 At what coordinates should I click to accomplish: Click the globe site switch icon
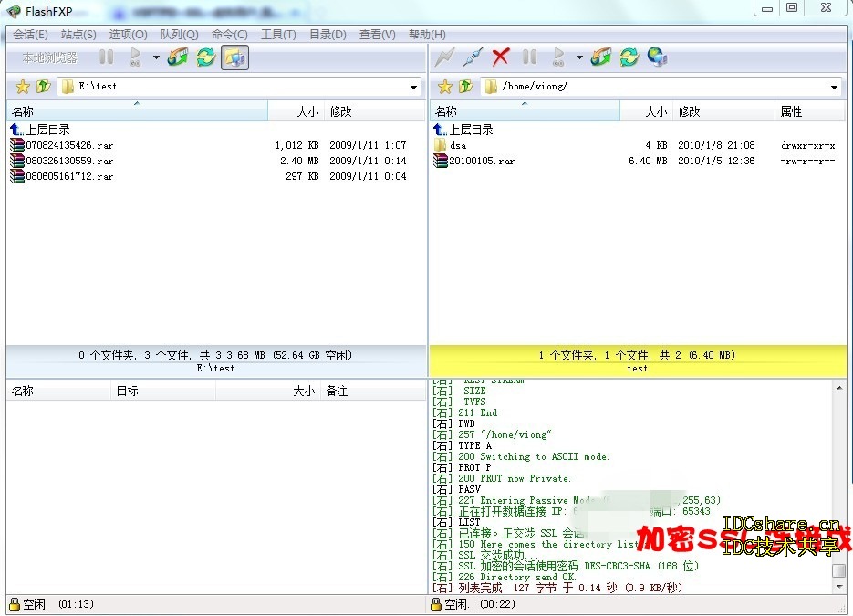click(658, 57)
